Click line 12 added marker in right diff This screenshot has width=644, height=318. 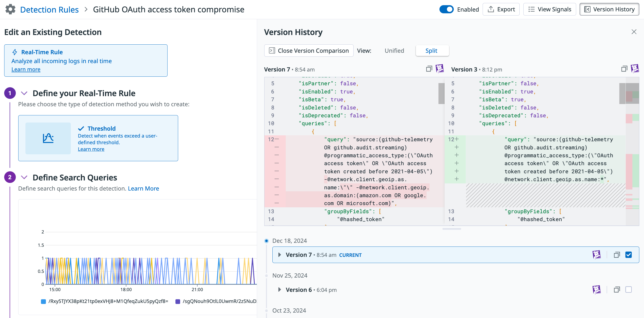tap(456, 139)
